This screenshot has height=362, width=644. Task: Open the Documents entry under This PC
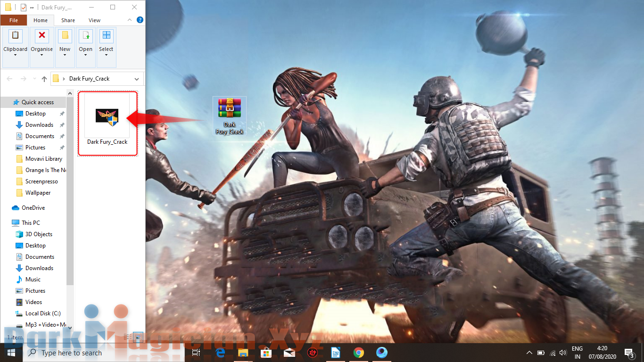40,257
